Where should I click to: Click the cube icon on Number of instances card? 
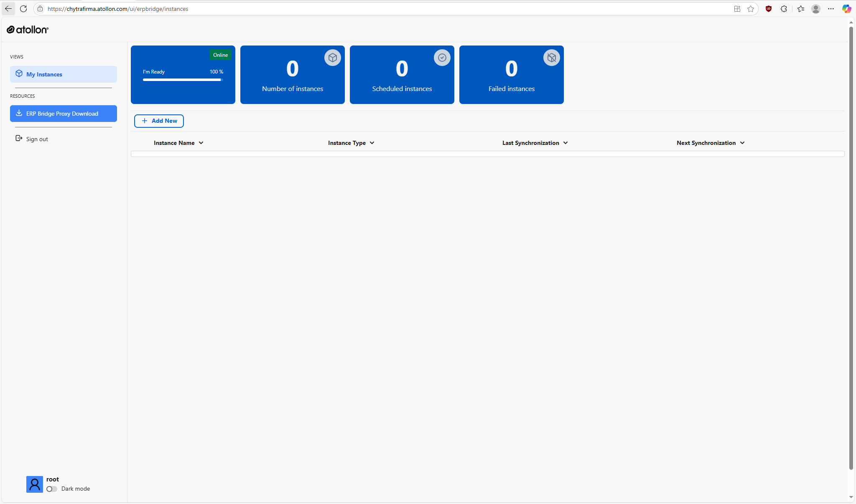pyautogui.click(x=332, y=58)
